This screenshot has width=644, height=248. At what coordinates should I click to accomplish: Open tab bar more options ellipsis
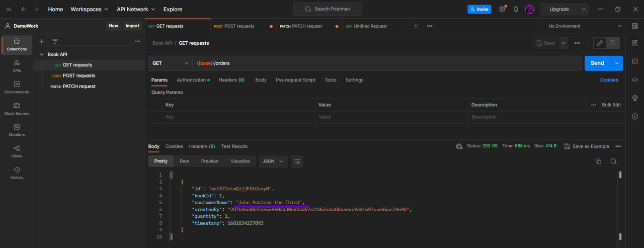coord(430,26)
